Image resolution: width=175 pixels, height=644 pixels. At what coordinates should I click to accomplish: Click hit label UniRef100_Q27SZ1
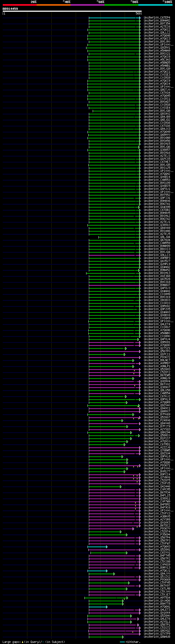157,348
